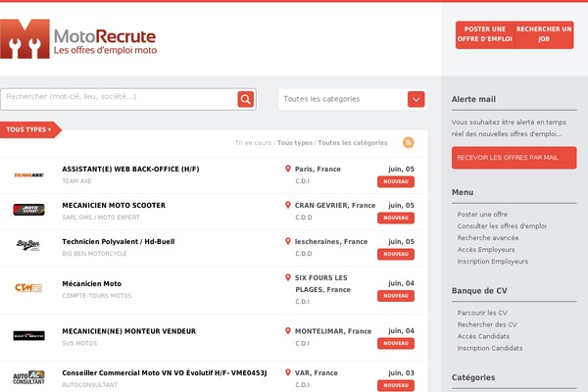The image size is (588, 392).
Task: Click NOUVEAU badge on MONTEUR VENDEUR row
Action: [396, 343]
